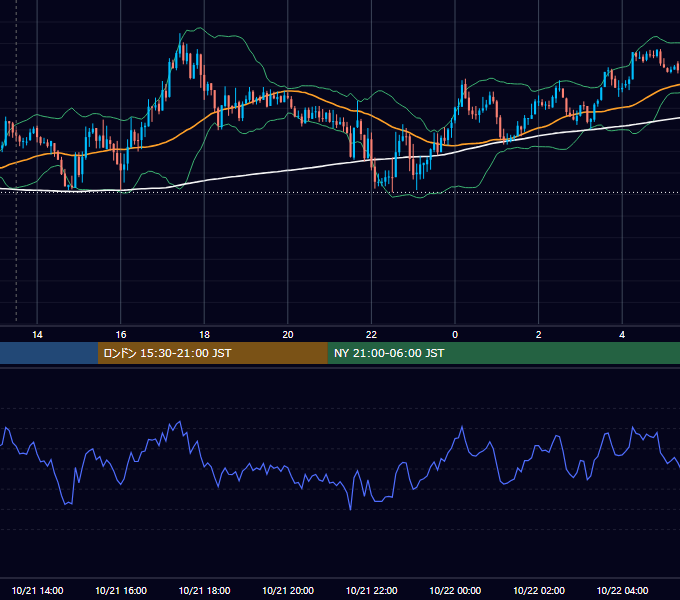Click the NY 21:00-06:00 JST session bar
680x600 pixels.
click(x=503, y=353)
